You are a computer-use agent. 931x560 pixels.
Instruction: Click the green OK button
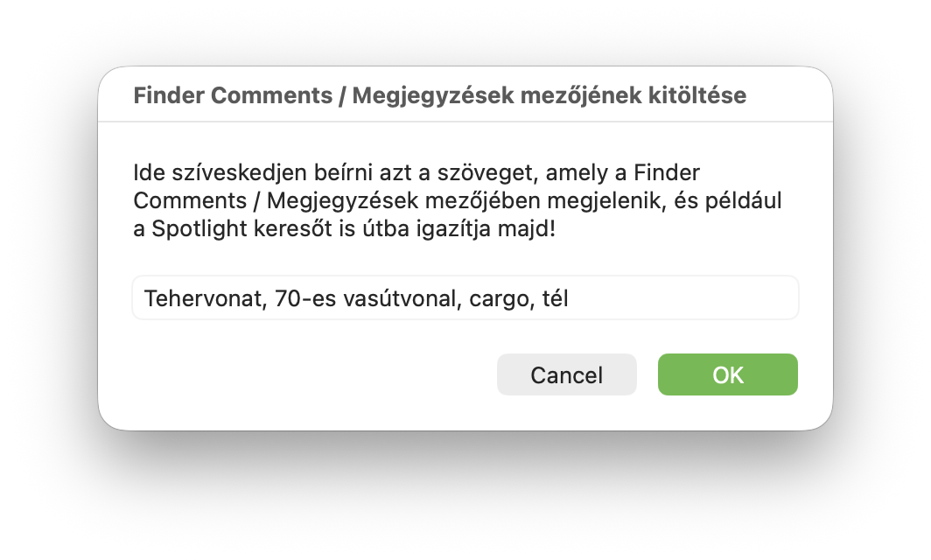(x=727, y=374)
